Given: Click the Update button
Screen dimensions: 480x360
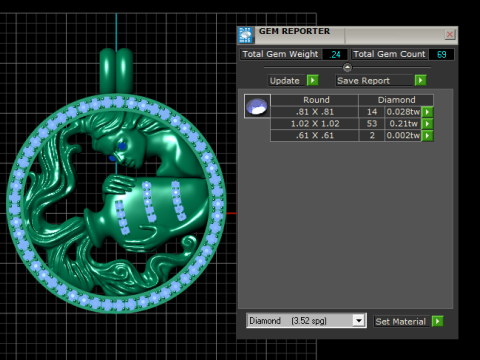Looking at the screenshot, I should [x=287, y=81].
